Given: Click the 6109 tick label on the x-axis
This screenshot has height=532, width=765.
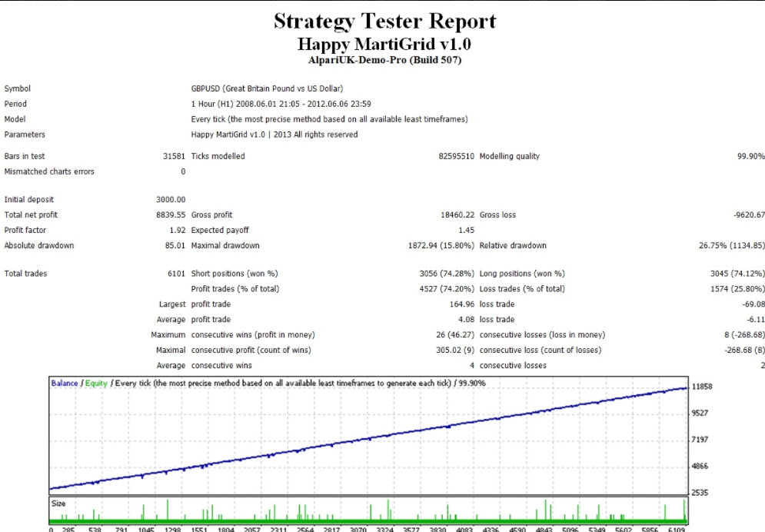Looking at the screenshot, I should [677, 529].
